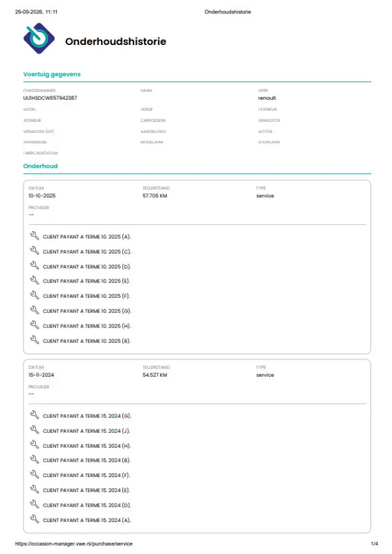Viewport: 392px width, 554px height.
Task: Select text CLIENT PAYANT A TERME 10. 2025 (B)
Action: [x=87, y=341]
